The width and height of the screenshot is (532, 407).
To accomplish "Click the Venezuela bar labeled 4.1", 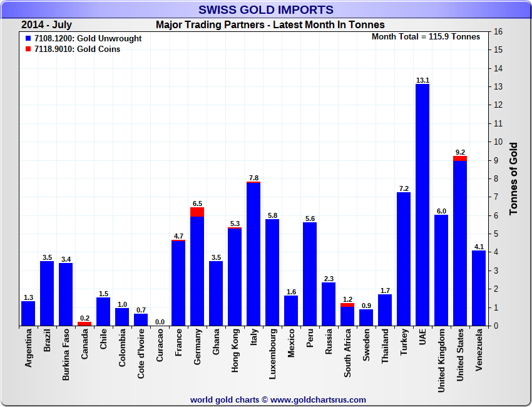I will click(479, 288).
